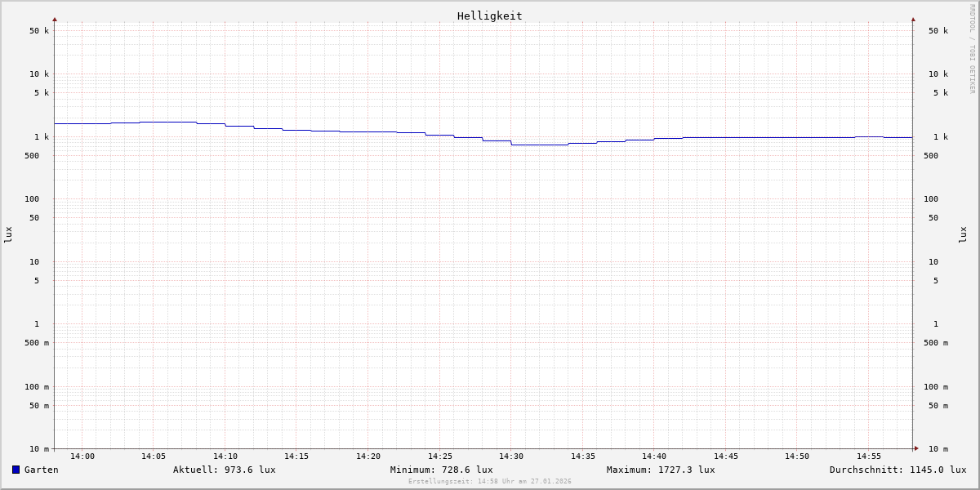
Task: Click the Durchschnitt 1145.0 lux value
Action: [x=898, y=470]
